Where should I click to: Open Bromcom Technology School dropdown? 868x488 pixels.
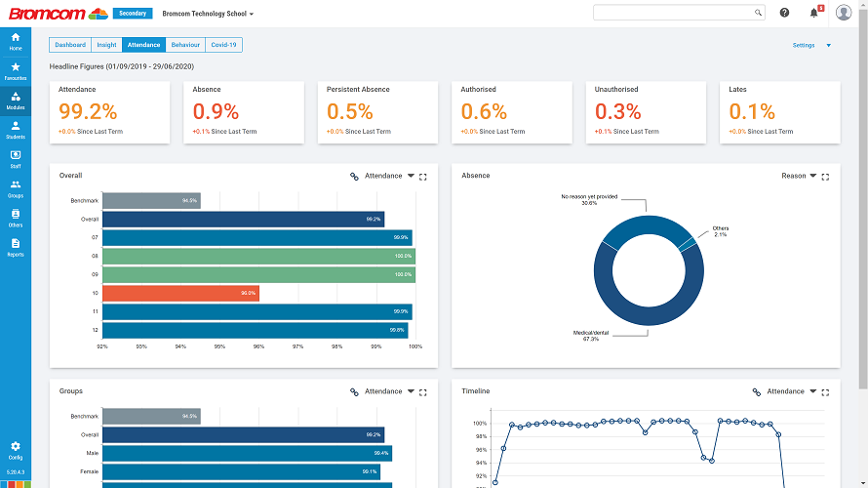pos(208,14)
